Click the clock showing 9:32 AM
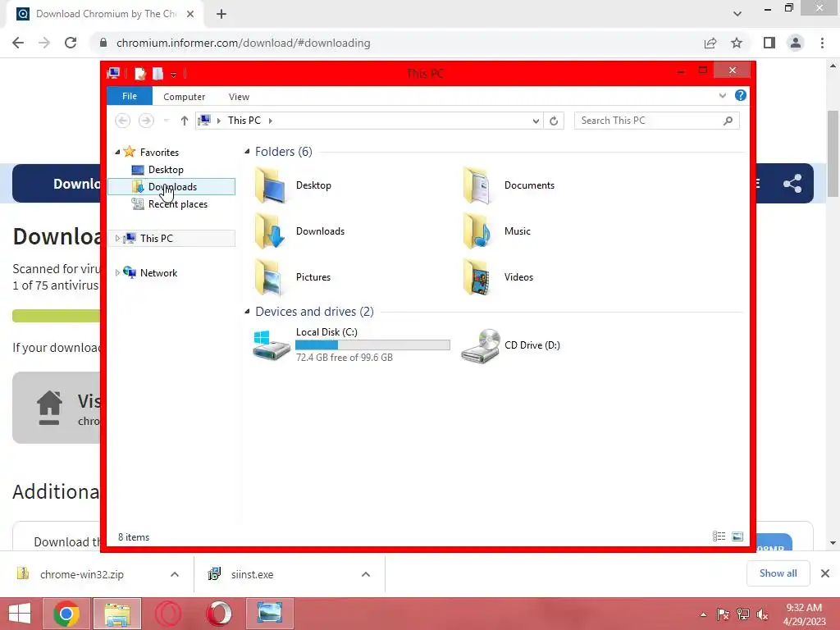The image size is (840, 630). (x=804, y=608)
